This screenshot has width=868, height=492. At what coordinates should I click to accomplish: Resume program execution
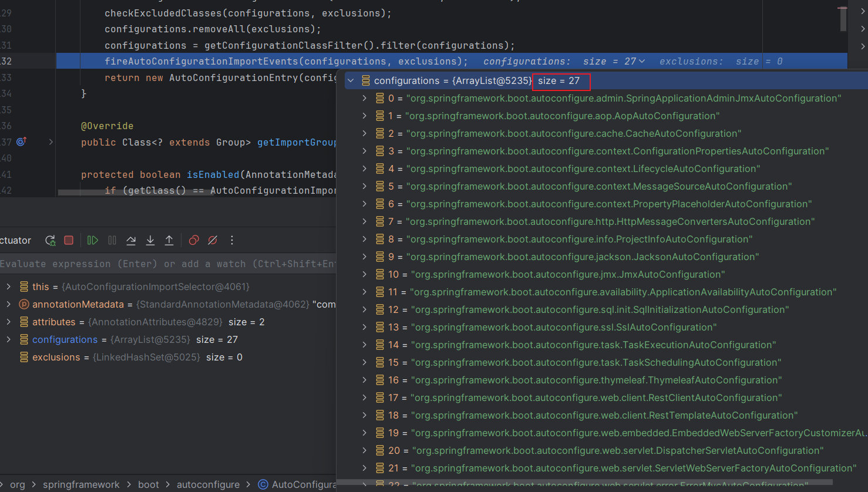(92, 240)
